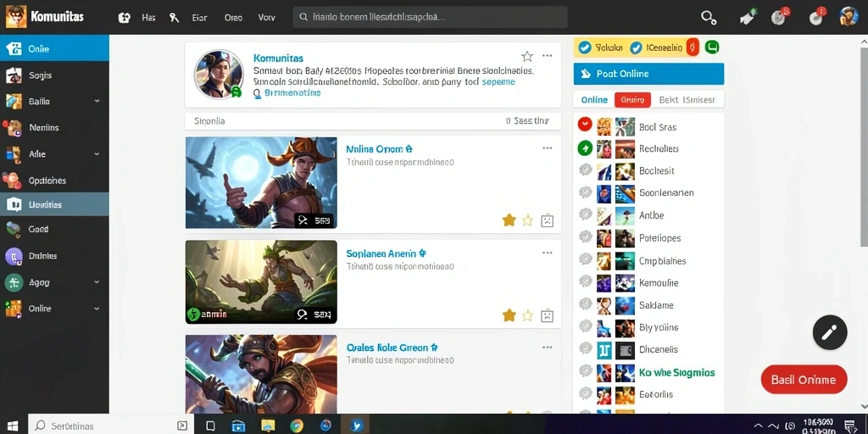Click the green status icon beside Rechelliers
868x434 pixels.
585,147
